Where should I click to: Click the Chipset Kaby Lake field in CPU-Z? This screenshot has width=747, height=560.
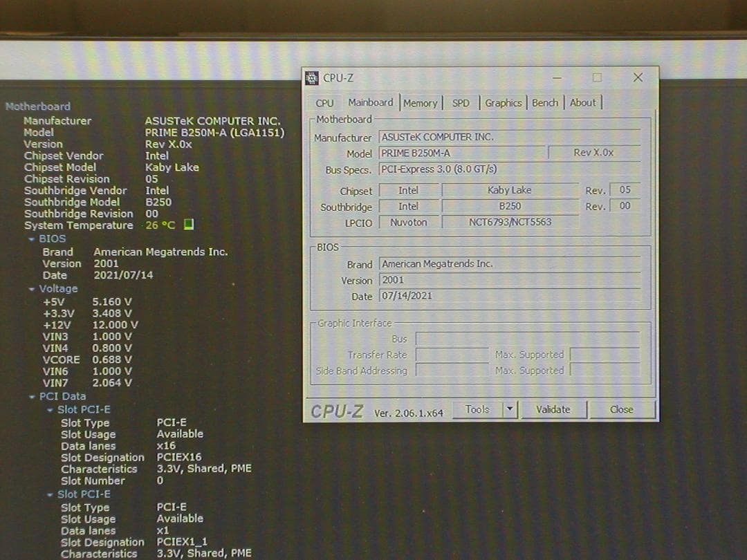[510, 190]
